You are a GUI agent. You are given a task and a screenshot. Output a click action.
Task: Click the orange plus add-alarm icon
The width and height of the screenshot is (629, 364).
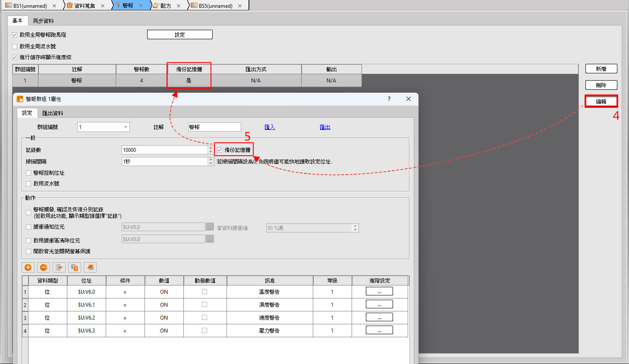pos(28,267)
